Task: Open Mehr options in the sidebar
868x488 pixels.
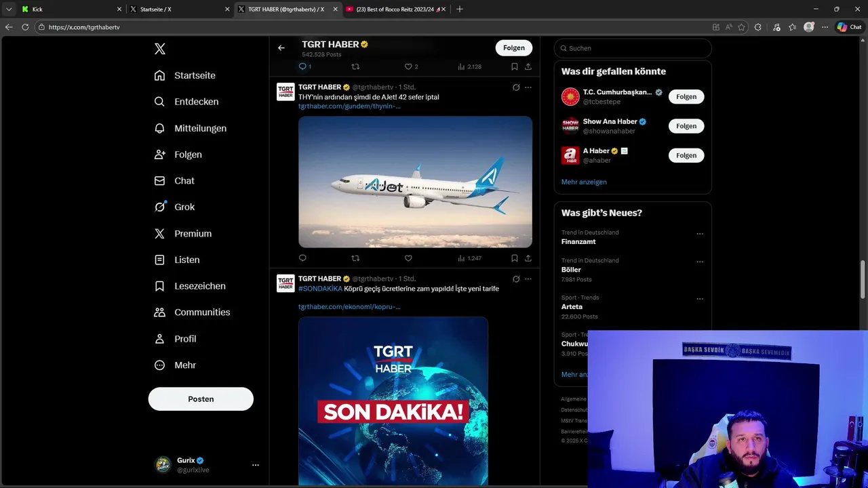Action: (174, 365)
